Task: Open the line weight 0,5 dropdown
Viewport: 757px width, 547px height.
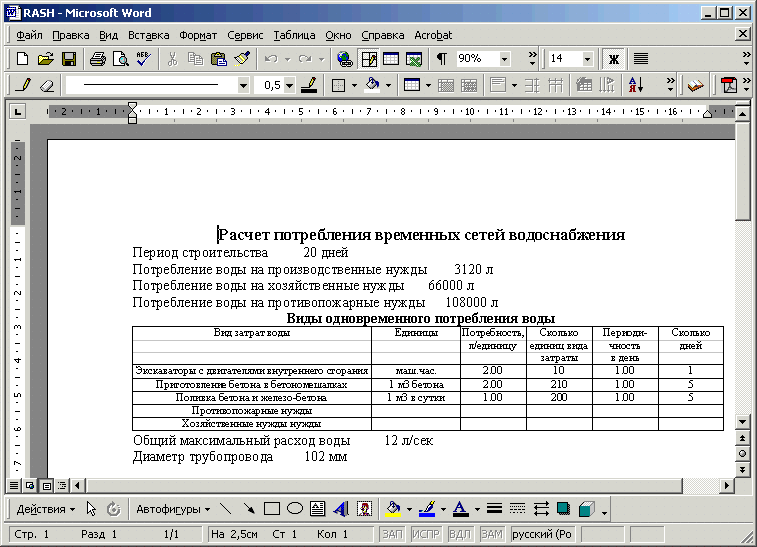Action: [x=289, y=86]
